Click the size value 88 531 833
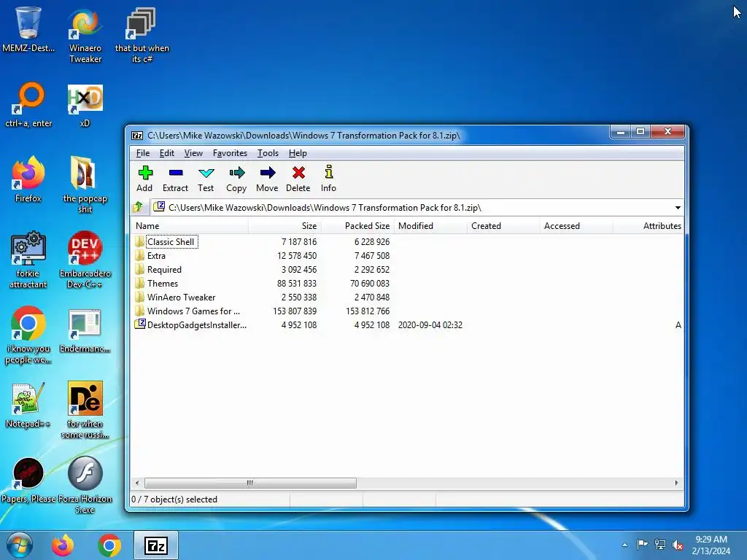The width and height of the screenshot is (747, 560). [297, 284]
